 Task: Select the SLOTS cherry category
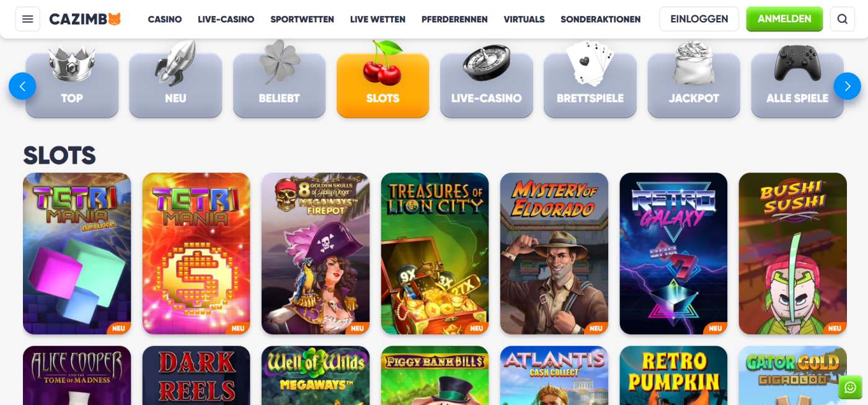383,85
